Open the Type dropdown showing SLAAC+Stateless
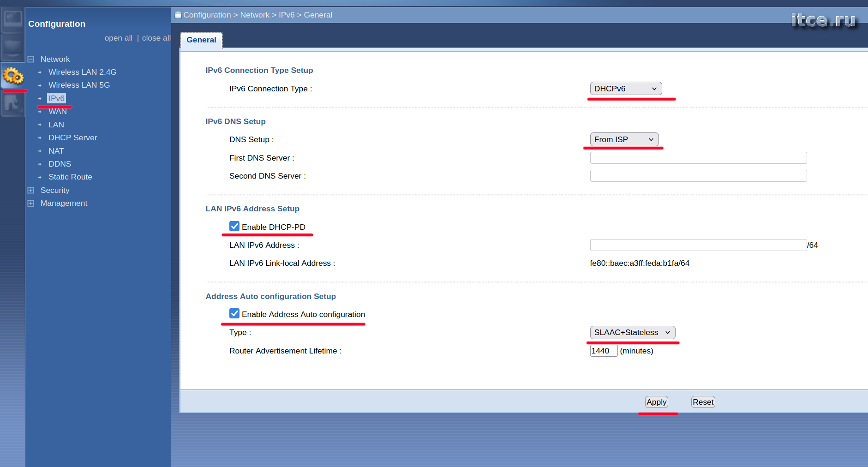The height and width of the screenshot is (467, 868). coord(632,332)
